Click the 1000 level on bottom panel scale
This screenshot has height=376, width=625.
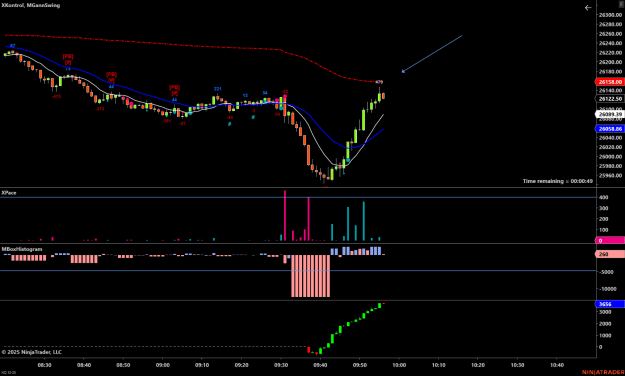(x=605, y=335)
